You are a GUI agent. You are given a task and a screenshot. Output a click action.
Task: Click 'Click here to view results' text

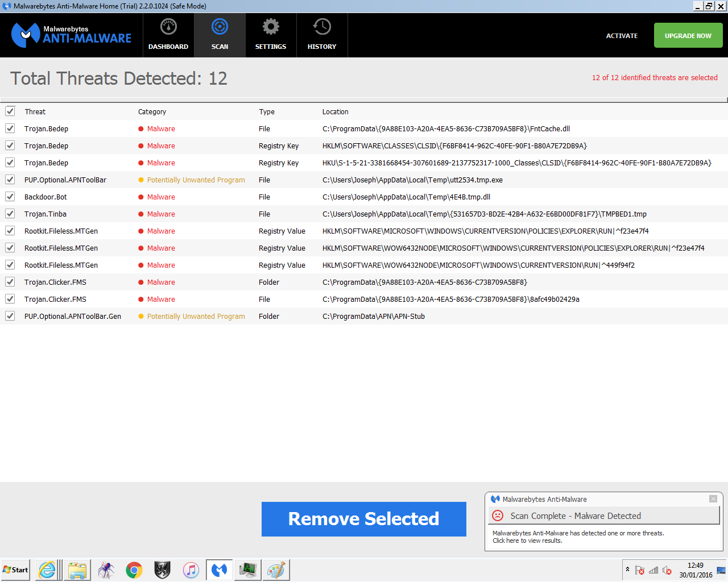click(527, 541)
